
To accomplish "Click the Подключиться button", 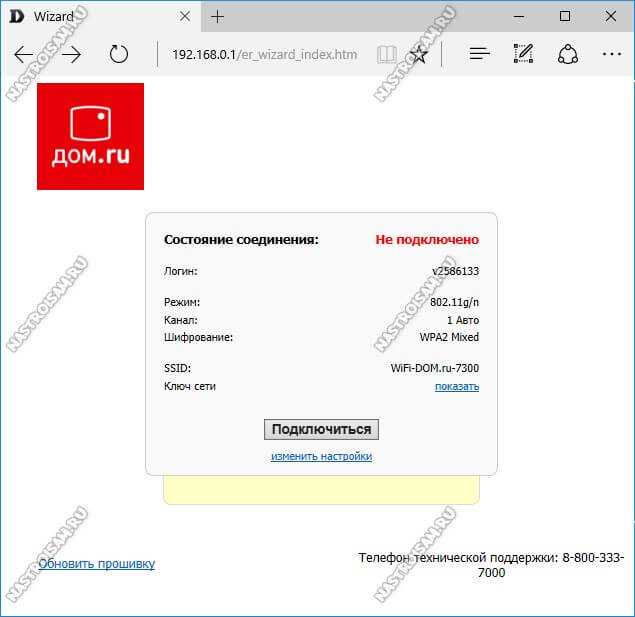I will [x=321, y=429].
